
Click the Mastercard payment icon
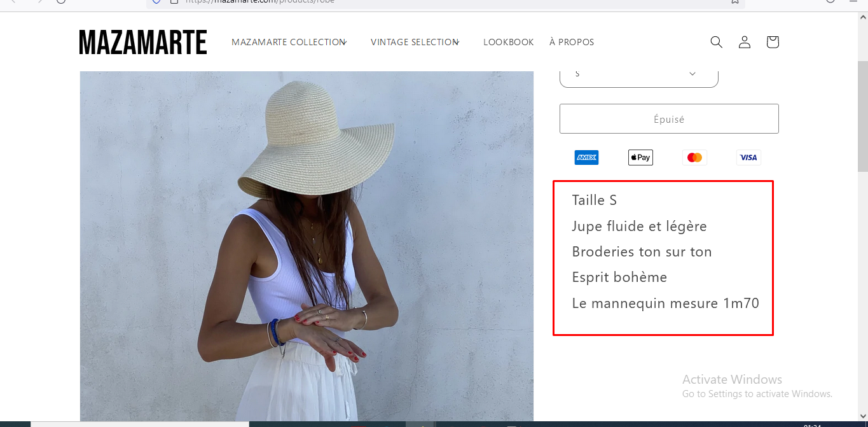pyautogui.click(x=694, y=157)
